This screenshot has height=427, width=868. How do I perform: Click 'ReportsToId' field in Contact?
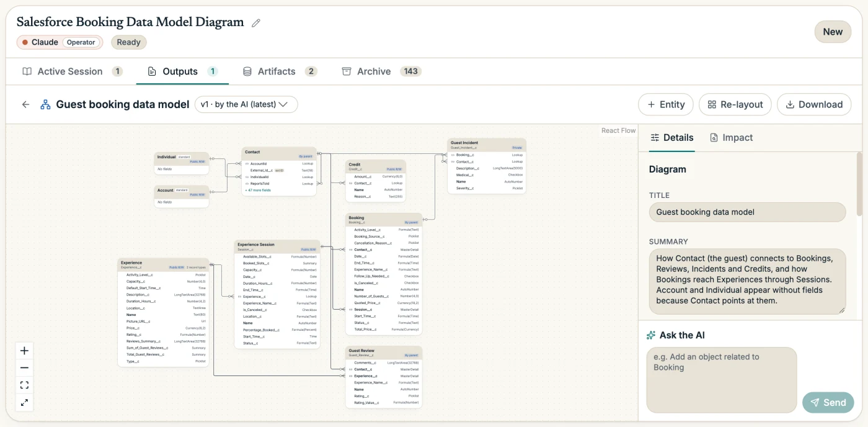(x=279, y=184)
